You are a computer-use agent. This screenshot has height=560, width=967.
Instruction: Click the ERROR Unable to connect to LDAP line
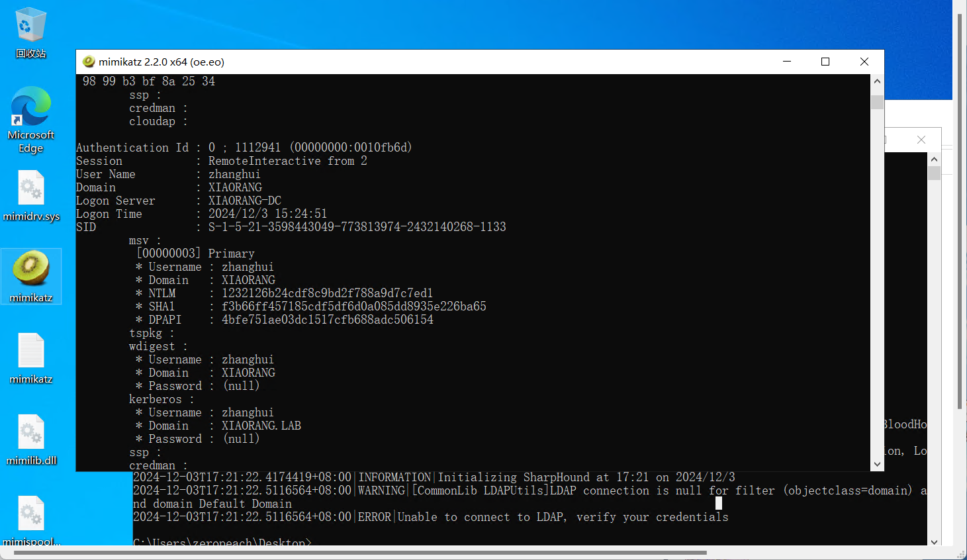431,517
